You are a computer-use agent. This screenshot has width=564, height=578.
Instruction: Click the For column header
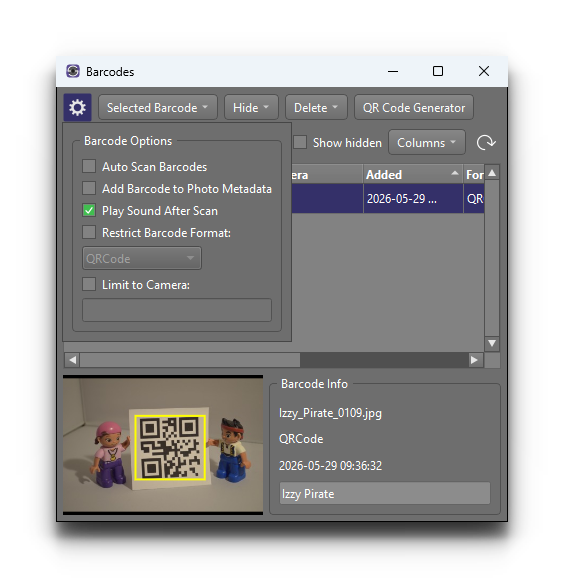tap(474, 174)
